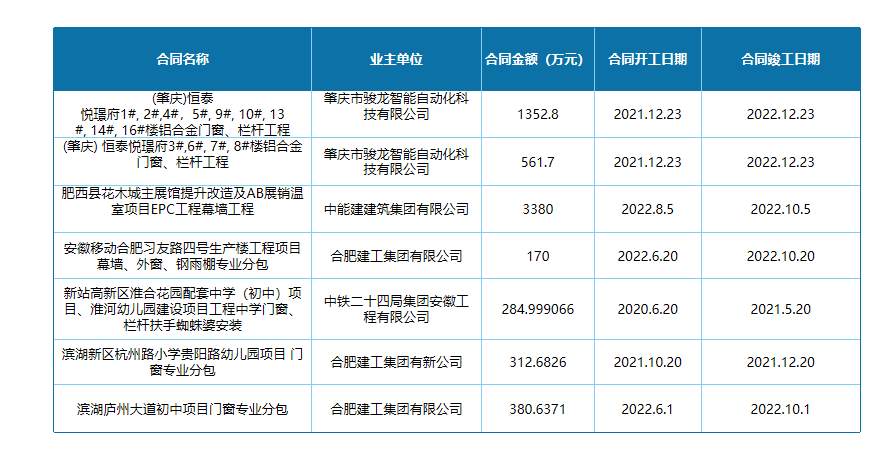
Task: Click the end date 2021.12.20
Action: (781, 362)
